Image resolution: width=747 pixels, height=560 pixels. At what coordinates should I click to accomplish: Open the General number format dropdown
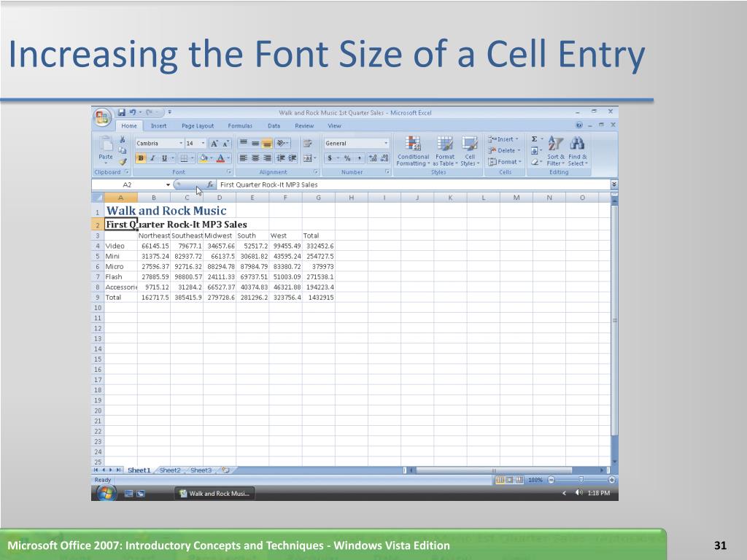click(x=386, y=144)
